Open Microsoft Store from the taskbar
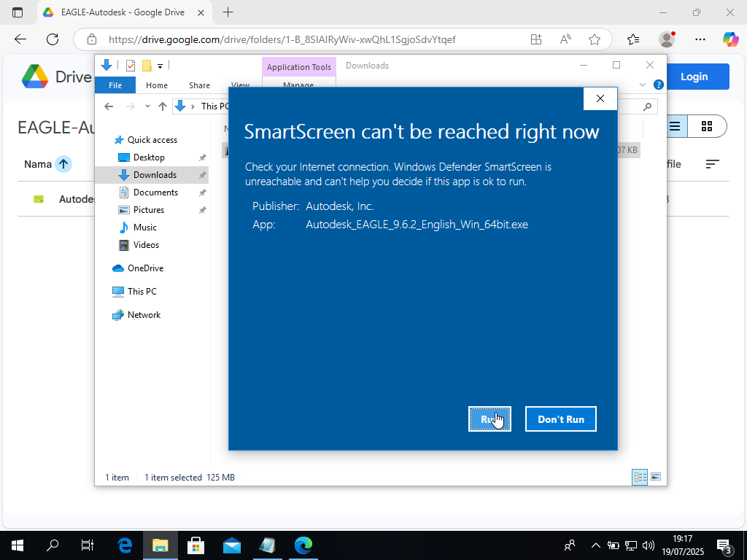The height and width of the screenshot is (560, 747). [196, 545]
